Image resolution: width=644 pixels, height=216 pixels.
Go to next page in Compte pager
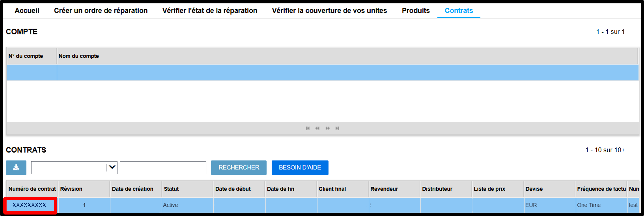coord(328,128)
